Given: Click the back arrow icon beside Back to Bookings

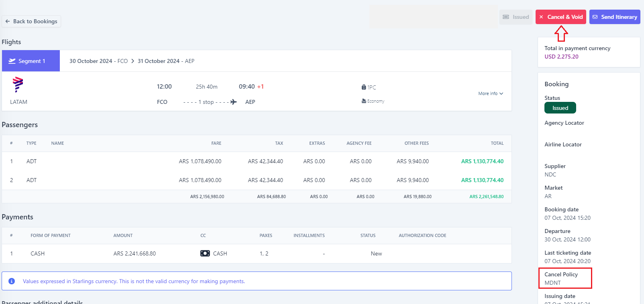Looking at the screenshot, I should point(8,21).
